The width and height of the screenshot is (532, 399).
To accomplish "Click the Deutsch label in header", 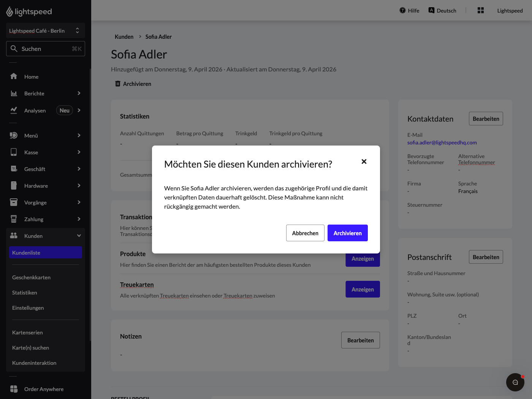I will coord(446,11).
